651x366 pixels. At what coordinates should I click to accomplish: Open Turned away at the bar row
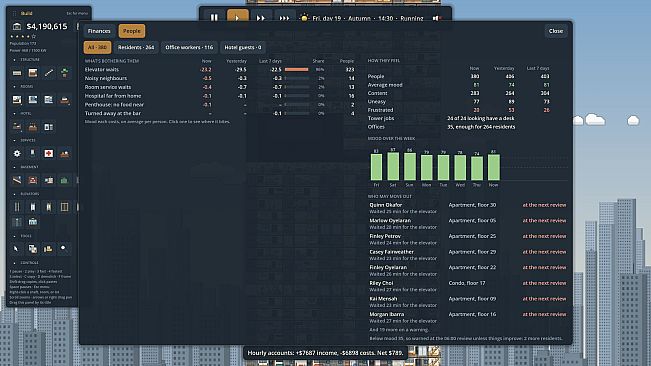(x=219, y=113)
